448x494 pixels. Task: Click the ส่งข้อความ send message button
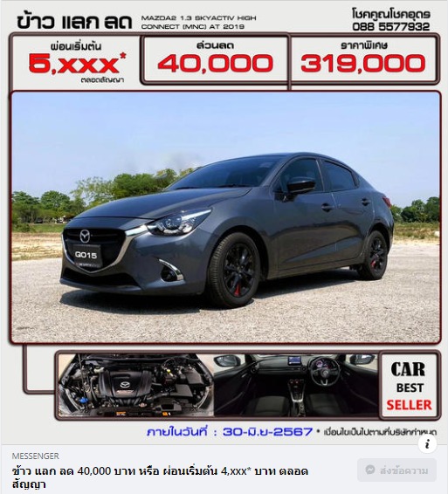pos(397,470)
